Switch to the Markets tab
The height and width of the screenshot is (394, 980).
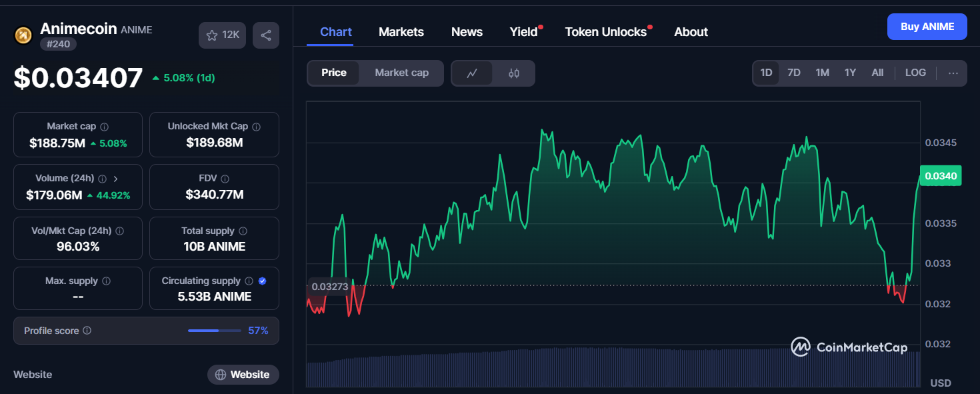[x=401, y=32]
